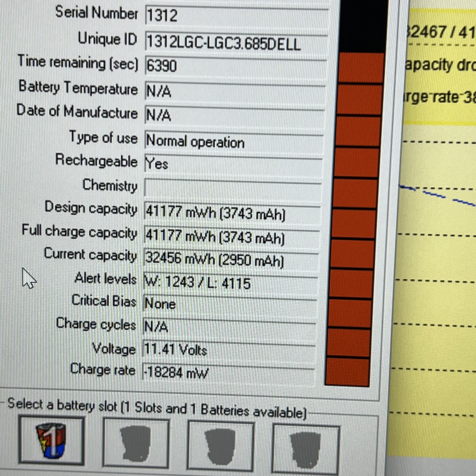Click the Voltage value field

[229, 350]
